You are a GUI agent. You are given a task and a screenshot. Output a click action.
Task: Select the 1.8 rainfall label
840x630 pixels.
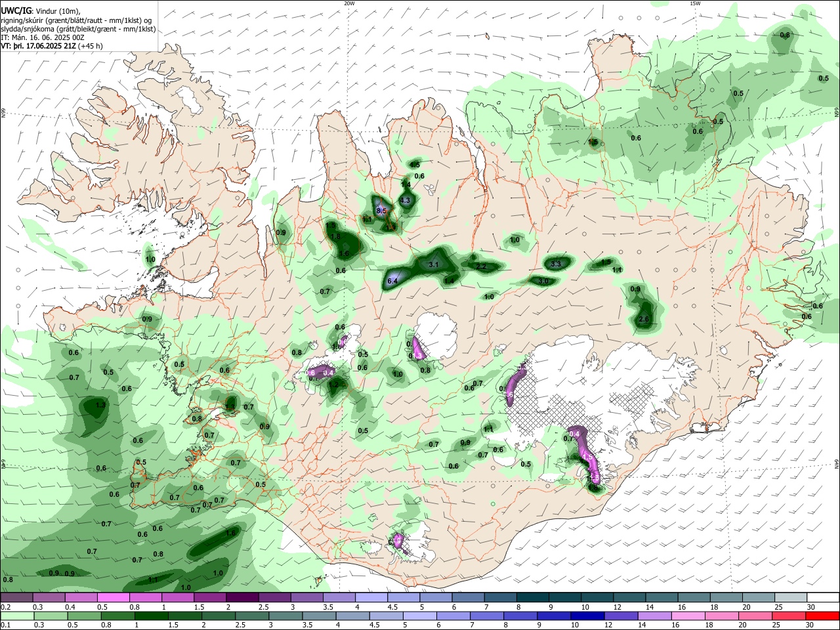[x=335, y=236]
